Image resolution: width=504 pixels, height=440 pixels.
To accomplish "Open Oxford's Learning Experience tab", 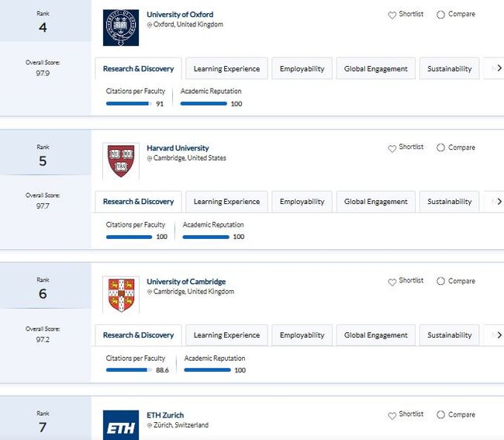I will [x=226, y=68].
